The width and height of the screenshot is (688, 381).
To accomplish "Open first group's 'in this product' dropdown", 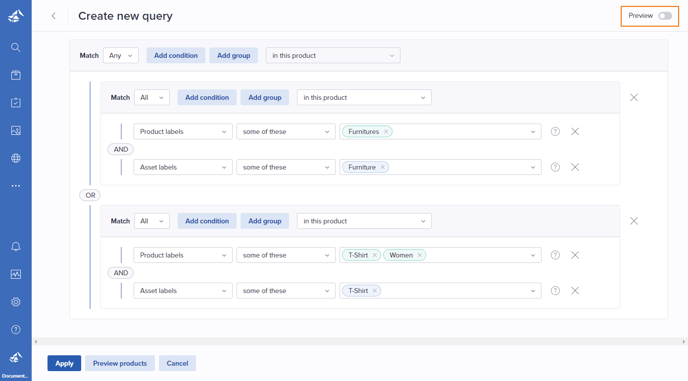I will point(364,97).
